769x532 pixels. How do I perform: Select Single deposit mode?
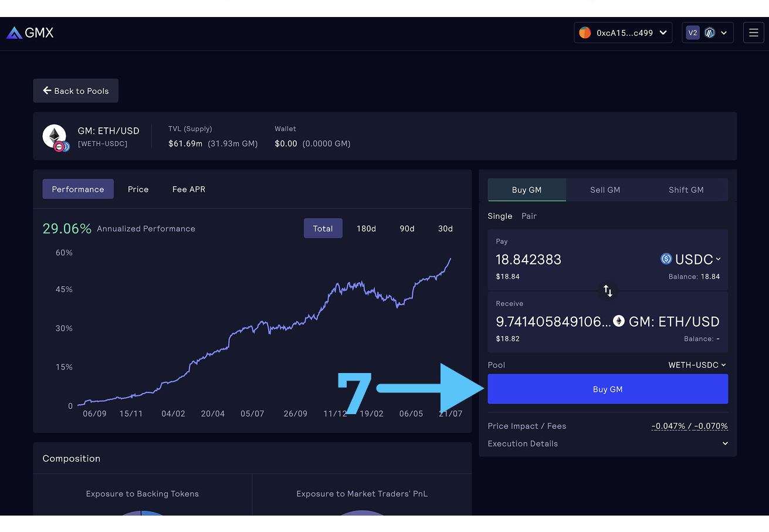[500, 216]
